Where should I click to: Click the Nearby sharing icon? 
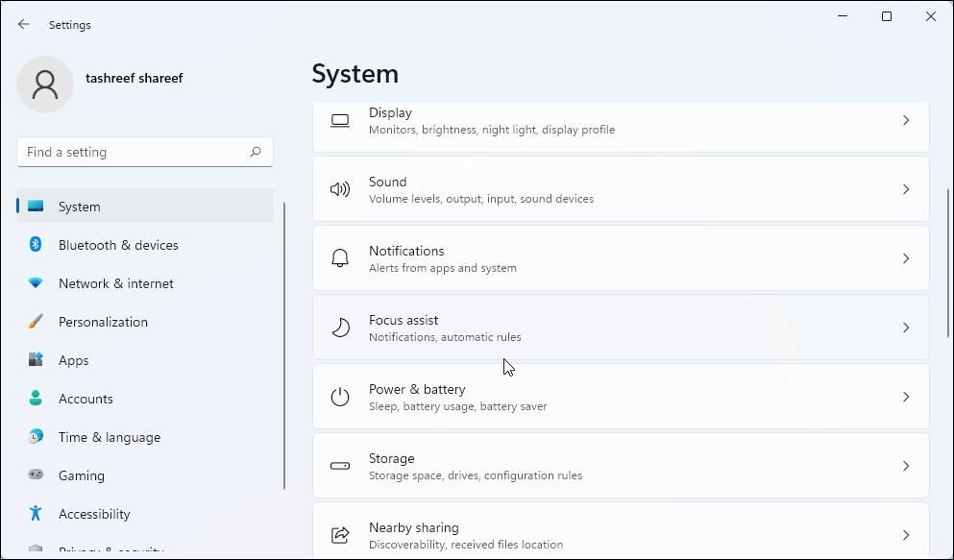click(x=340, y=534)
